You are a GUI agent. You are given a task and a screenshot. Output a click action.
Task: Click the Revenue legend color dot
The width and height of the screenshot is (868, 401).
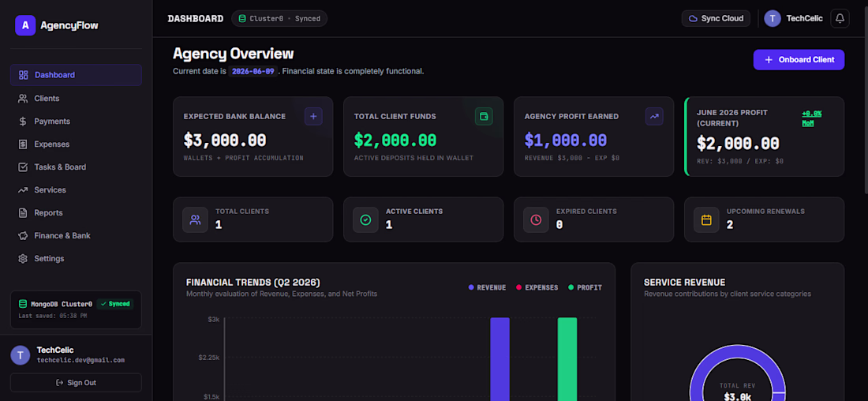tap(472, 287)
